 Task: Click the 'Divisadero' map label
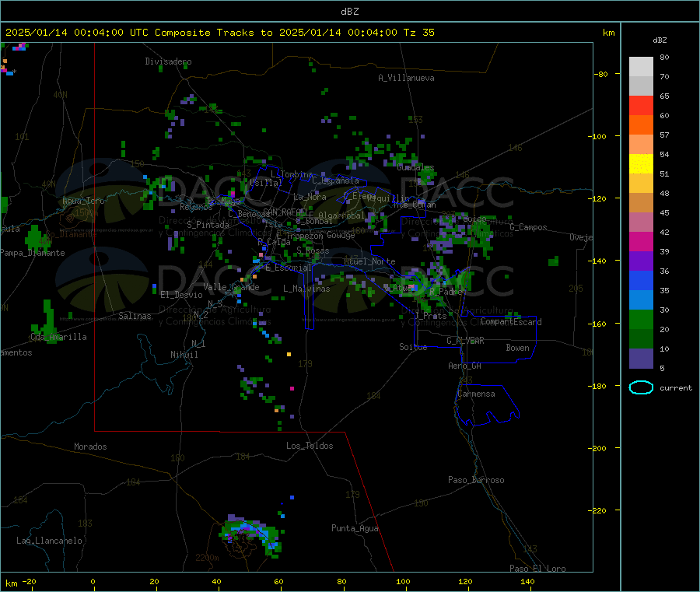click(168, 61)
